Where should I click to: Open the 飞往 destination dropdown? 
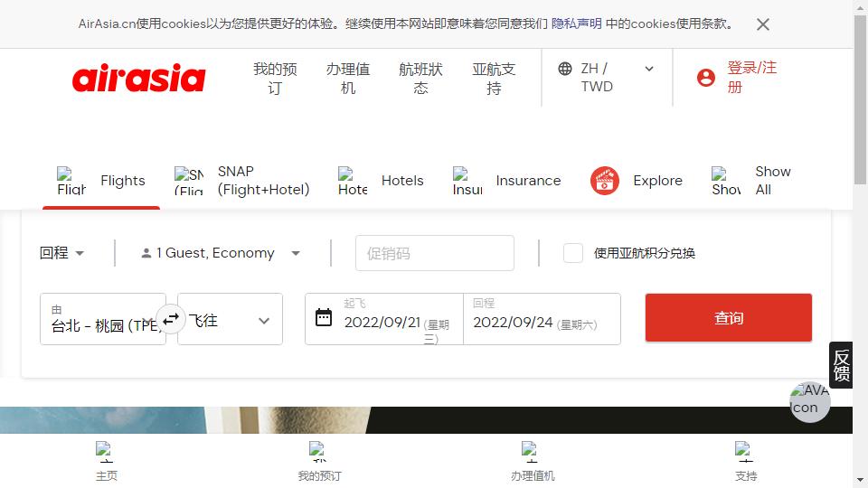230,319
